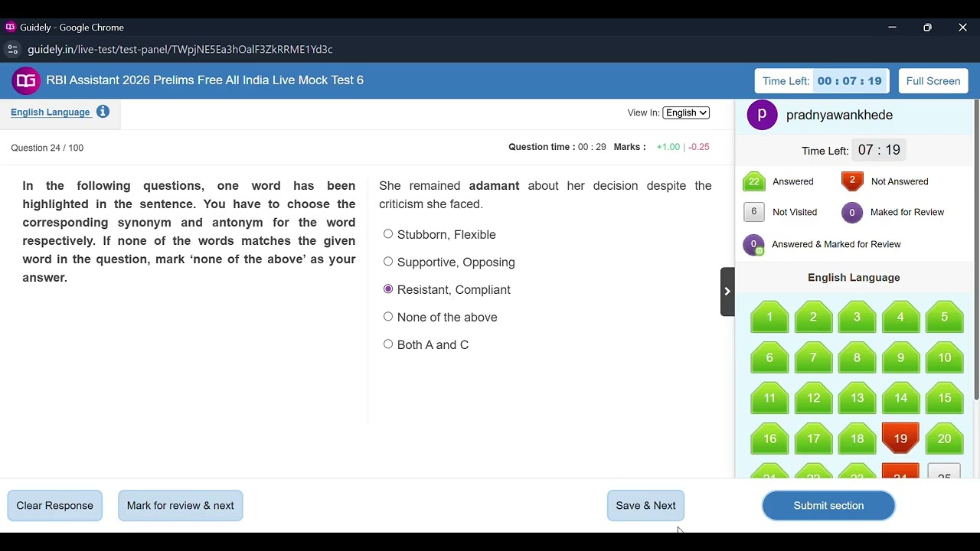980x551 pixels.
Task: Open unanswered red question 19
Action: click(x=900, y=439)
